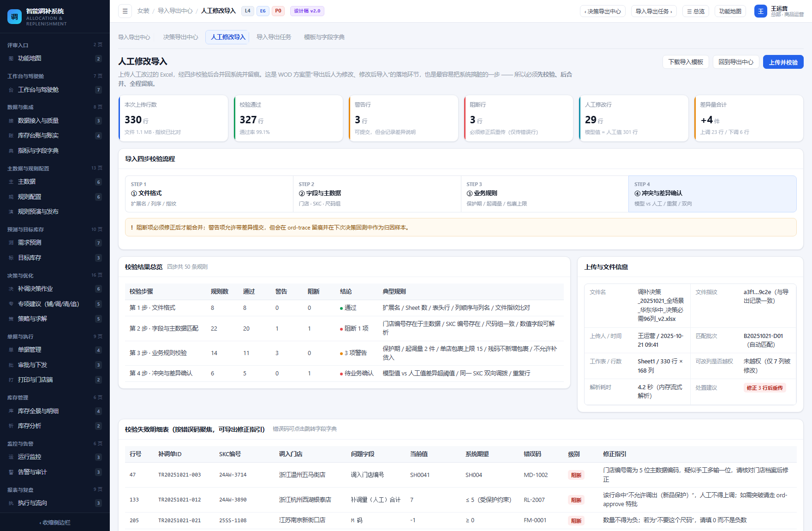Open 审批与下发 sidebar item
The width and height of the screenshot is (812, 531).
[55, 365]
